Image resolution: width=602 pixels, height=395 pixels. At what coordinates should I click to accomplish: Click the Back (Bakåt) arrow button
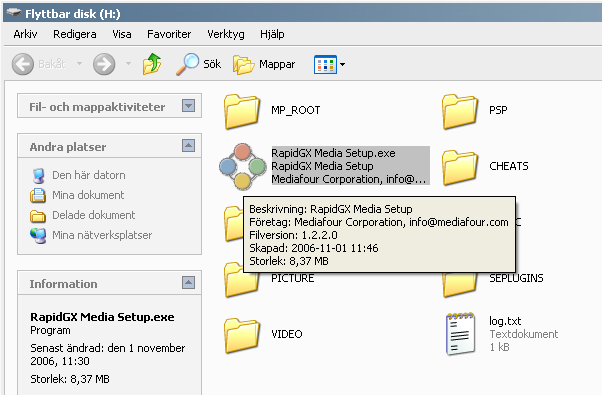[x=23, y=64]
